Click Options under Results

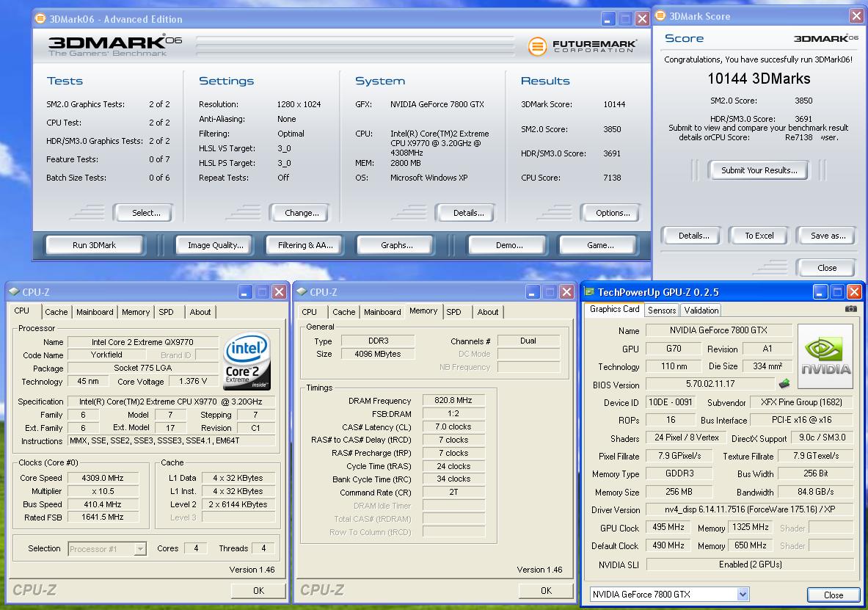point(612,213)
